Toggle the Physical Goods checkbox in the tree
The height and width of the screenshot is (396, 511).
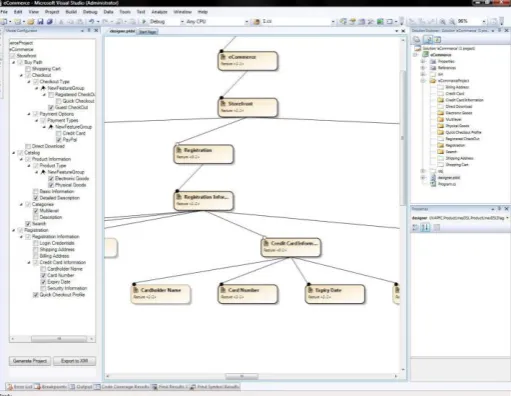[51, 185]
